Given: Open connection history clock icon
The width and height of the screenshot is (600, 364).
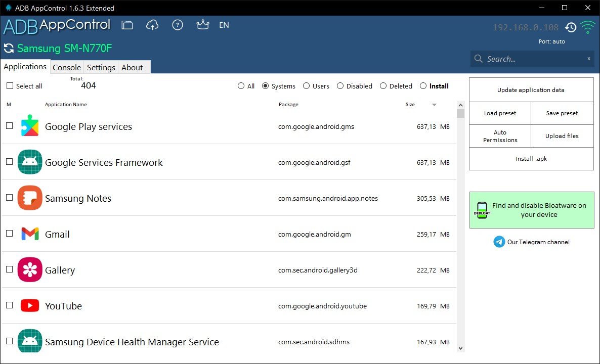Looking at the screenshot, I should (571, 27).
